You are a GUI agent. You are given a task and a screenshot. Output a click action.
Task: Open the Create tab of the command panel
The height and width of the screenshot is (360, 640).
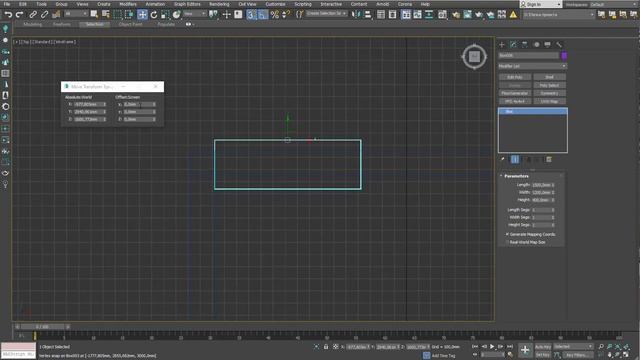tap(502, 44)
